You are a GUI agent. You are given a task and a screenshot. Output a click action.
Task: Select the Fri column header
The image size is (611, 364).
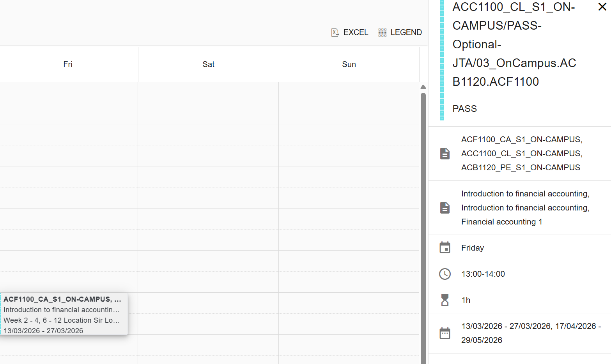(68, 64)
